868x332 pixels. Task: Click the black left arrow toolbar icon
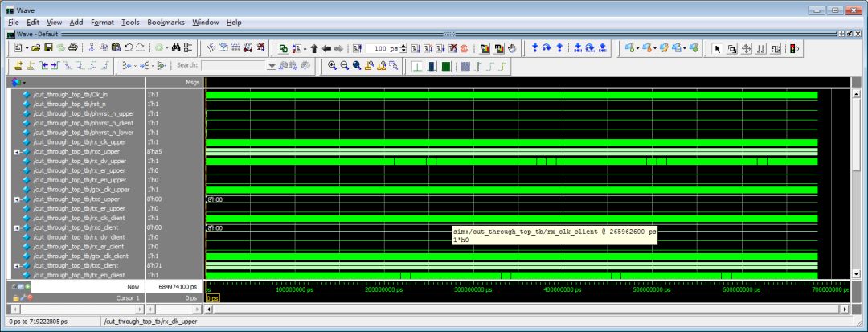326,49
